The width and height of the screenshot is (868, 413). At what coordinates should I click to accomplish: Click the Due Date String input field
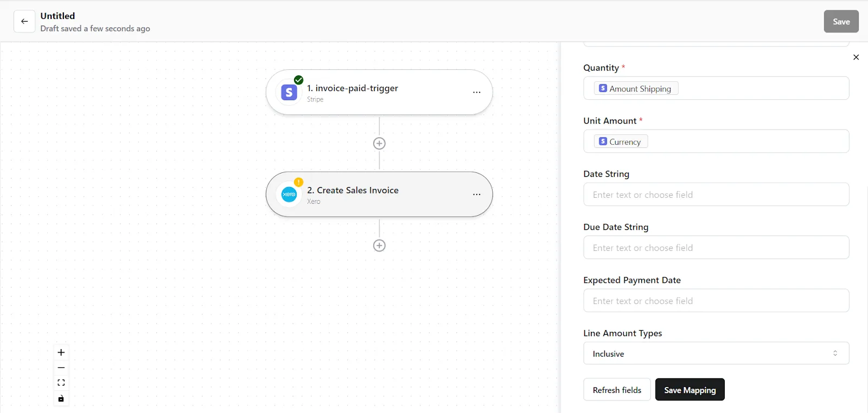(716, 248)
